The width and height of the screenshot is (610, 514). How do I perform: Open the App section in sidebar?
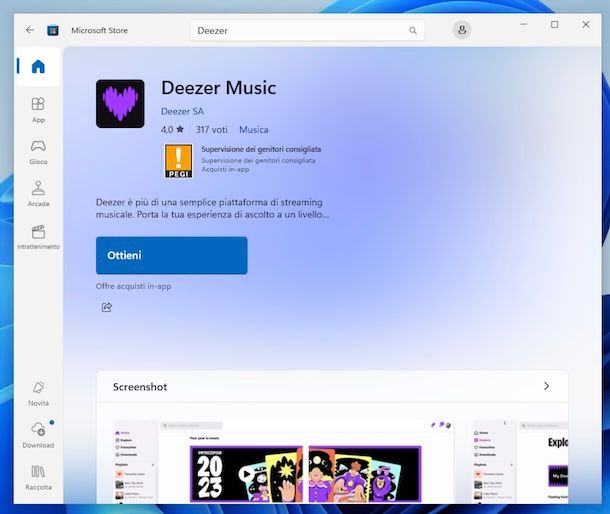click(x=38, y=110)
